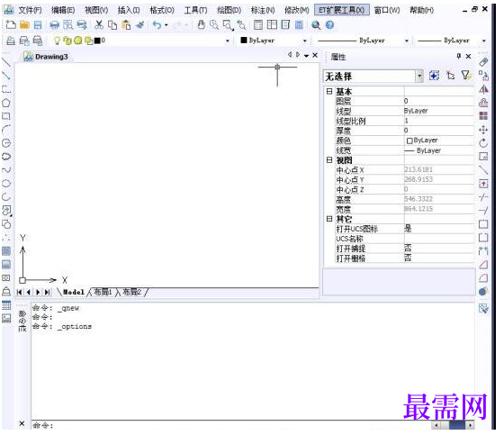Collapse the 基本 properties section
Image resolution: width=504 pixels, height=435 pixels.
(x=329, y=91)
